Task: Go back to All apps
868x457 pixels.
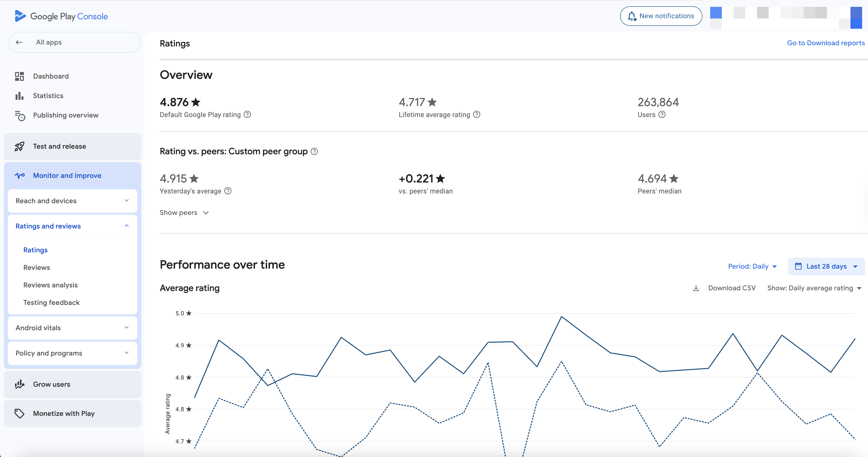Action: (74, 42)
